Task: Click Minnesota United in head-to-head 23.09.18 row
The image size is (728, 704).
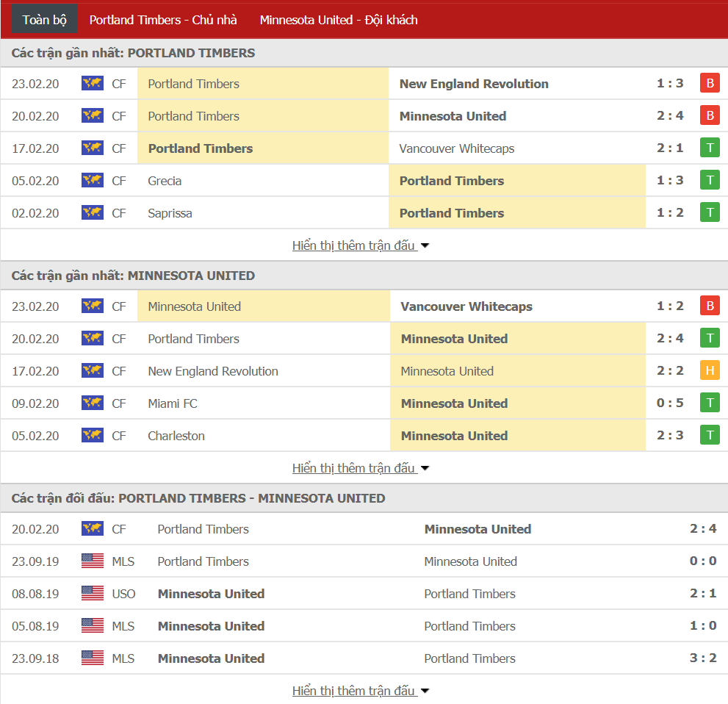Action: (x=212, y=658)
